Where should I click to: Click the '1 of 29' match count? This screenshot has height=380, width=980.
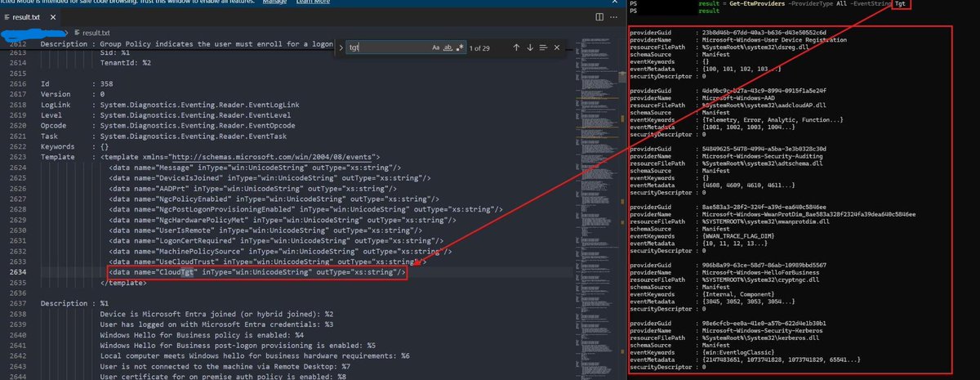click(x=481, y=47)
